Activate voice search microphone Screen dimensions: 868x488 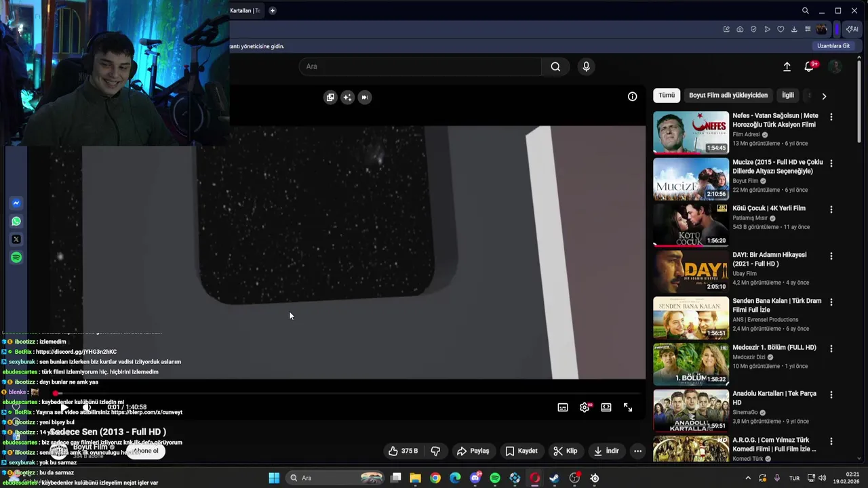pyautogui.click(x=587, y=66)
